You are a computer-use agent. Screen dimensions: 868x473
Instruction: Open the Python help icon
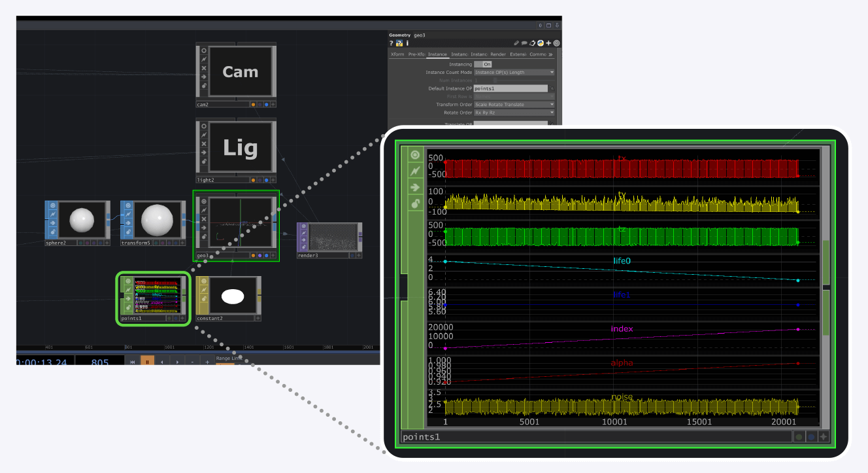point(399,43)
